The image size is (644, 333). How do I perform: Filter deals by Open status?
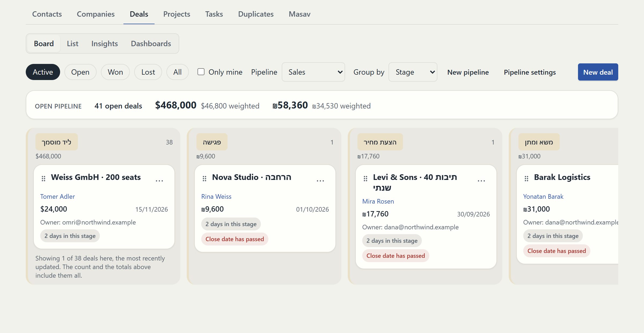[x=80, y=72]
